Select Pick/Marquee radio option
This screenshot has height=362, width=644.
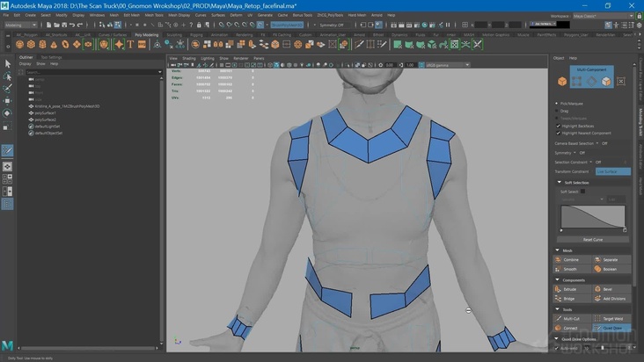(557, 104)
